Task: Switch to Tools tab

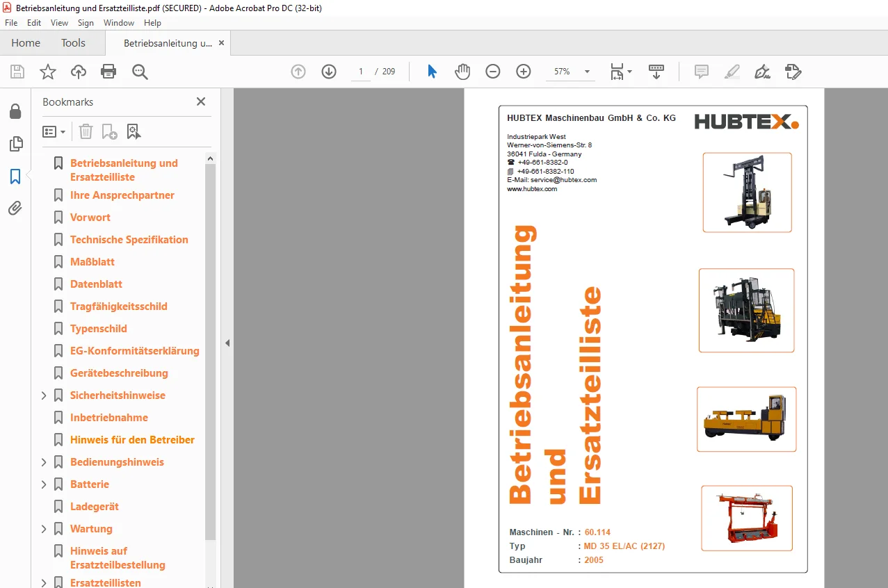Action: pos(73,43)
